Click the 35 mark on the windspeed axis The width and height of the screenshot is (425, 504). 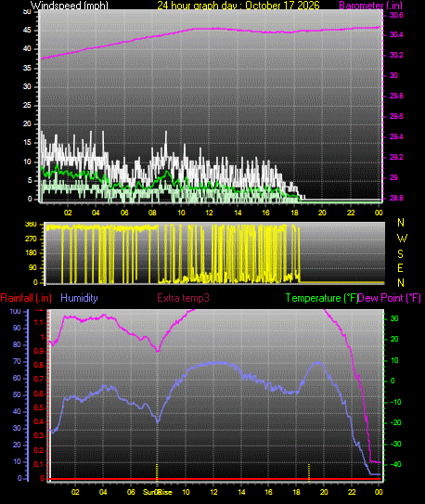27,68
